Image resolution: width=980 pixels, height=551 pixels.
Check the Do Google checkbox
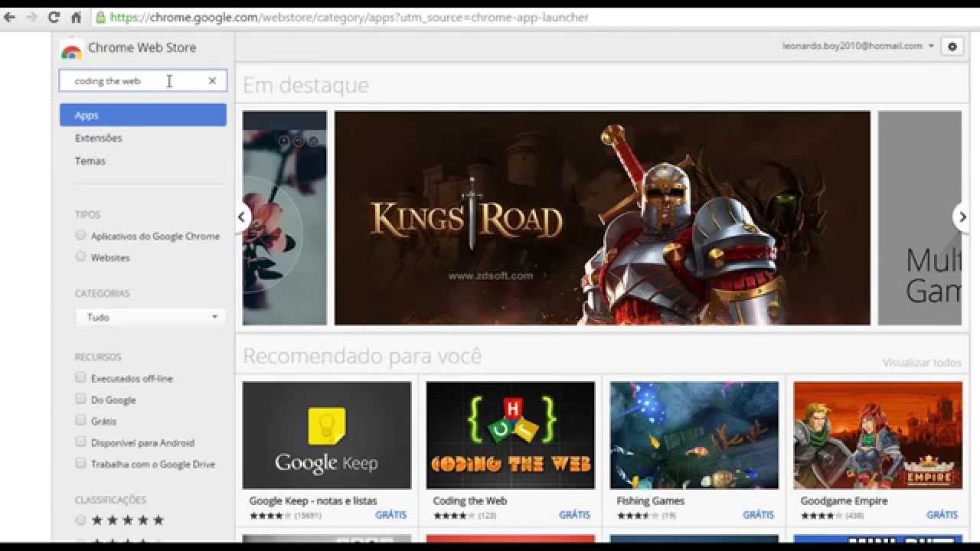[x=80, y=399]
